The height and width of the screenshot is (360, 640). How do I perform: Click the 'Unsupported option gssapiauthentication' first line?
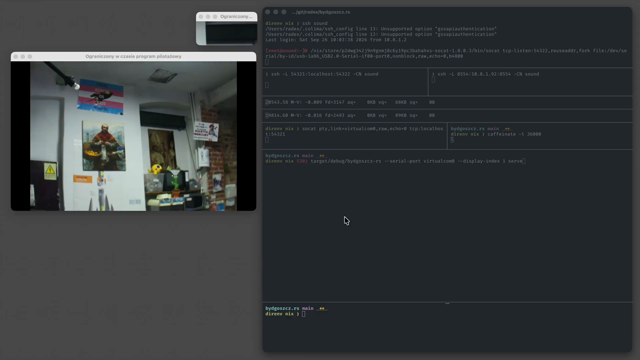click(381, 29)
